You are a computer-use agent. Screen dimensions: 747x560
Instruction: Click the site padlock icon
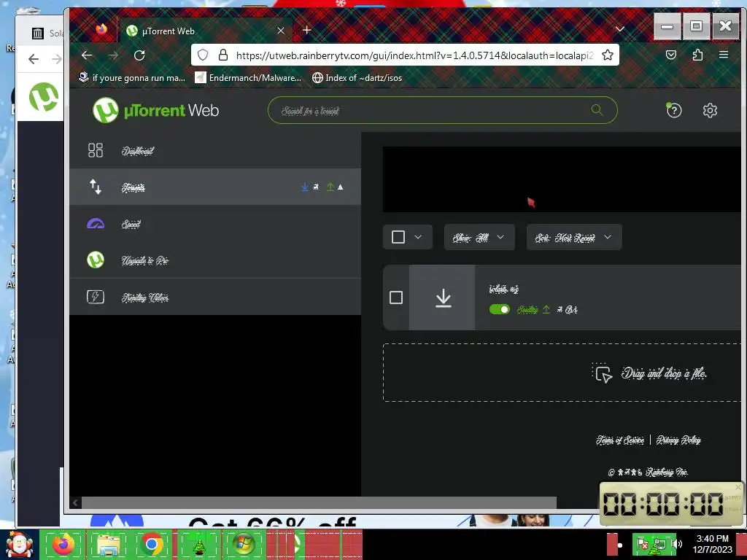tap(223, 55)
